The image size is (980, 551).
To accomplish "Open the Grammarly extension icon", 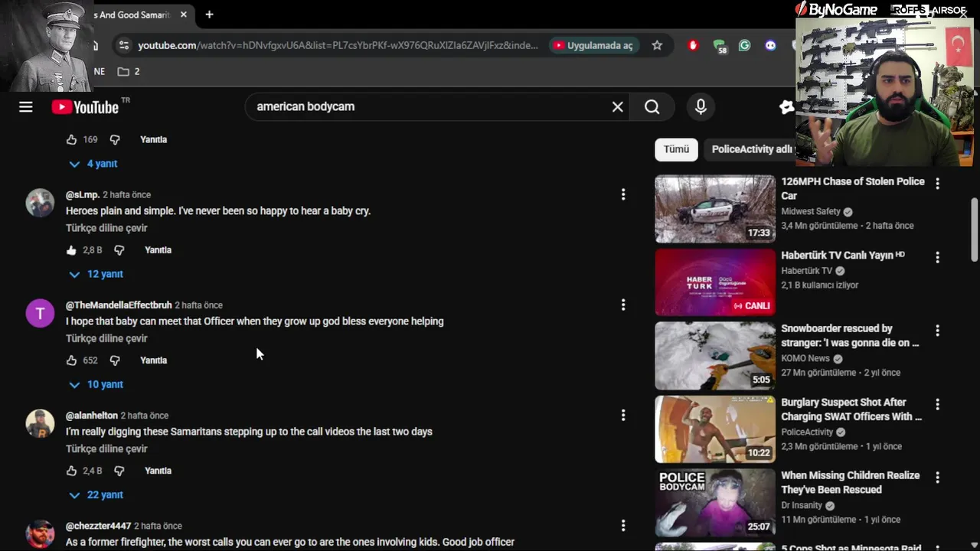I will click(744, 46).
